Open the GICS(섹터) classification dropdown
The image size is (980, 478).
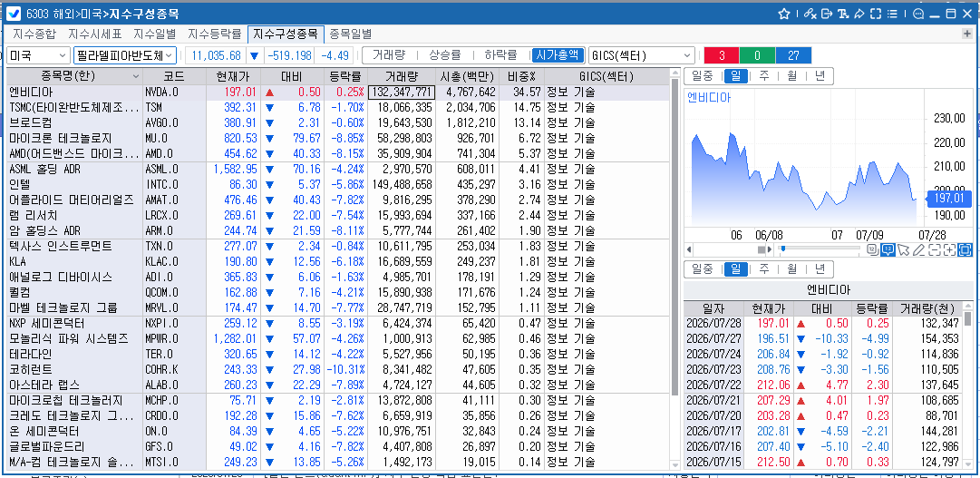642,55
